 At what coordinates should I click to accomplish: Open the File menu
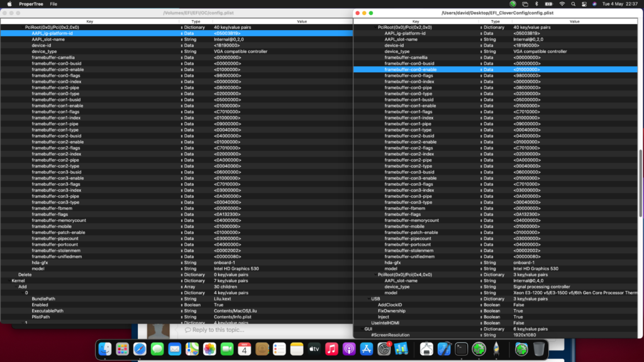[x=53, y=4]
